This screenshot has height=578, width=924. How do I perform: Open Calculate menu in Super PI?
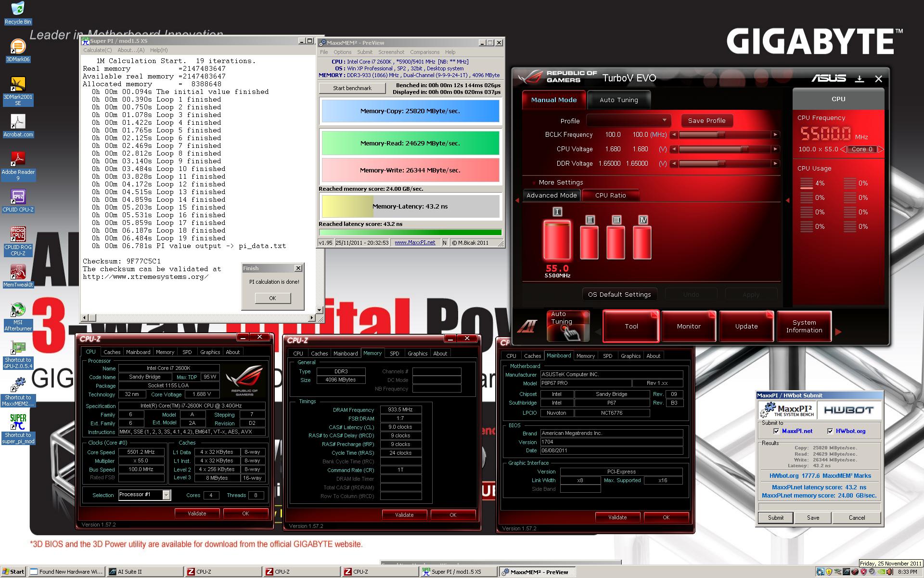(97, 50)
